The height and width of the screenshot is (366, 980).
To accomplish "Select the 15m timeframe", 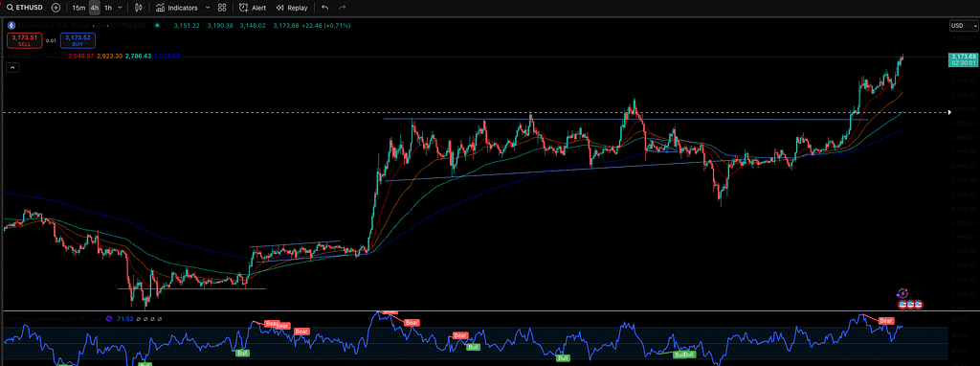I will tap(78, 8).
